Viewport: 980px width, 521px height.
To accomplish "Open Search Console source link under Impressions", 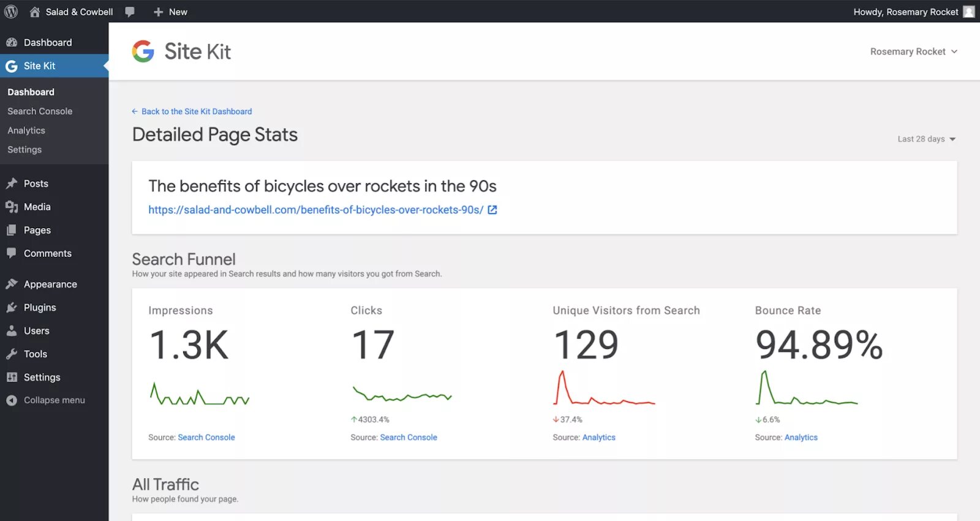I will (206, 437).
